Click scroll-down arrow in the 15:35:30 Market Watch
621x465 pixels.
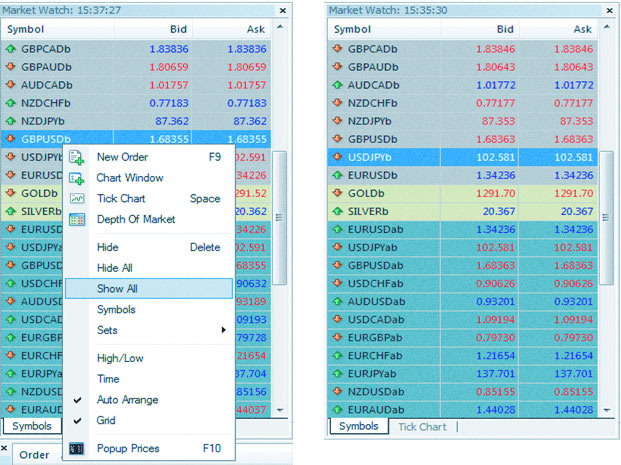point(609,409)
